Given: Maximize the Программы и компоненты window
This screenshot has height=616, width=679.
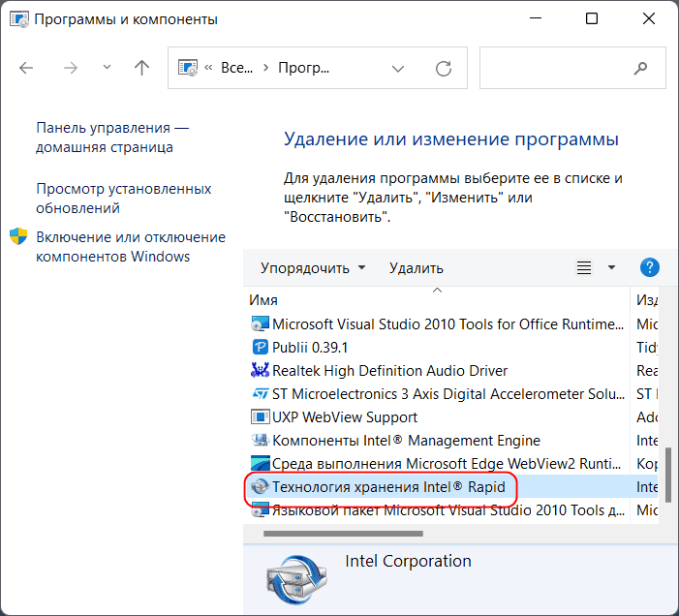Looking at the screenshot, I should [x=592, y=18].
